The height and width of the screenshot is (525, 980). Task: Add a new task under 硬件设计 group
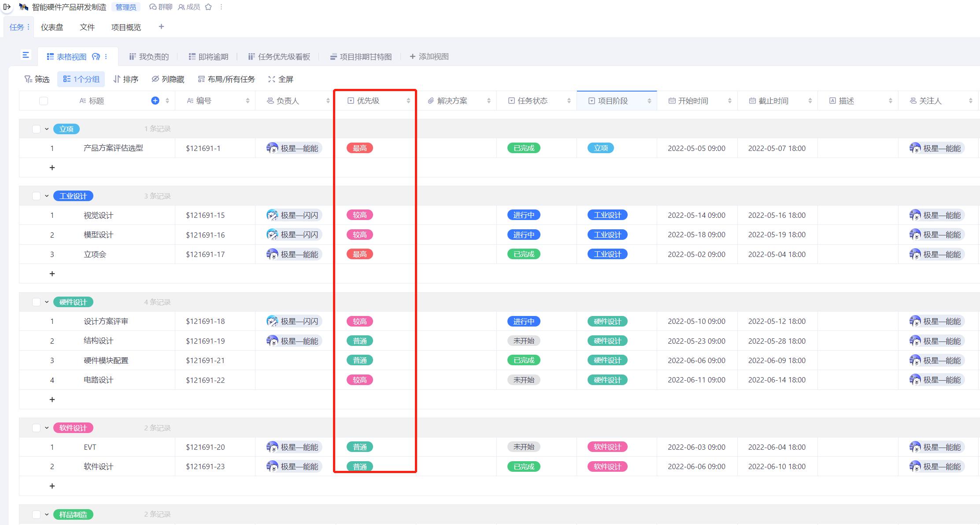[52, 399]
